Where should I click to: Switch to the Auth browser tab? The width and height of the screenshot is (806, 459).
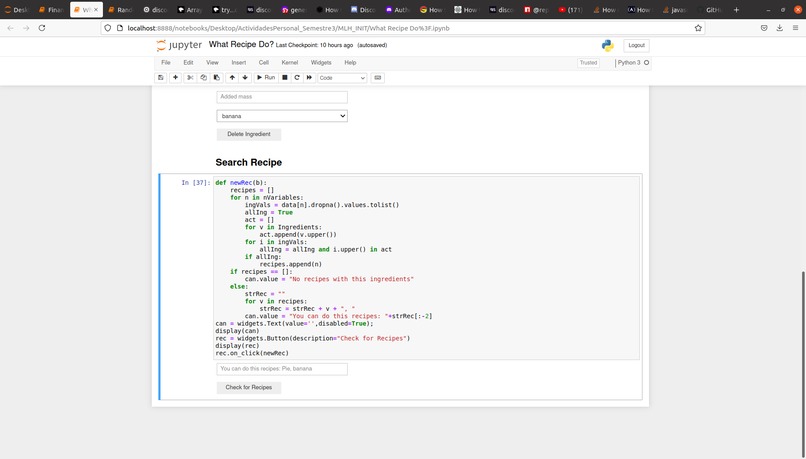tap(397, 10)
